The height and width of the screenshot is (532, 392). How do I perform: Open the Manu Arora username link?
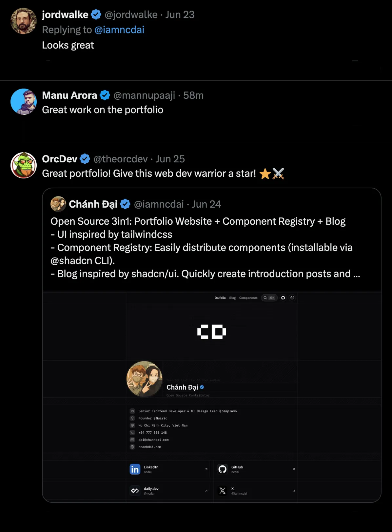(144, 95)
